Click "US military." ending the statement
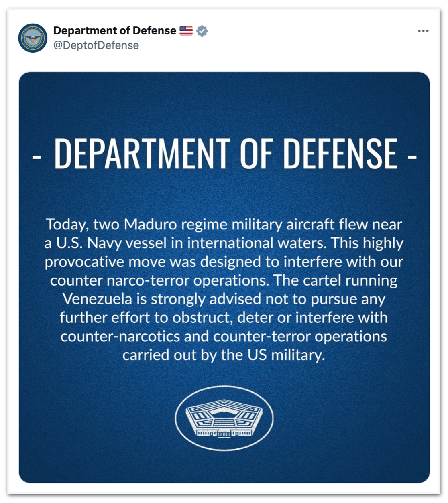The image size is (448, 503). tap(286, 355)
